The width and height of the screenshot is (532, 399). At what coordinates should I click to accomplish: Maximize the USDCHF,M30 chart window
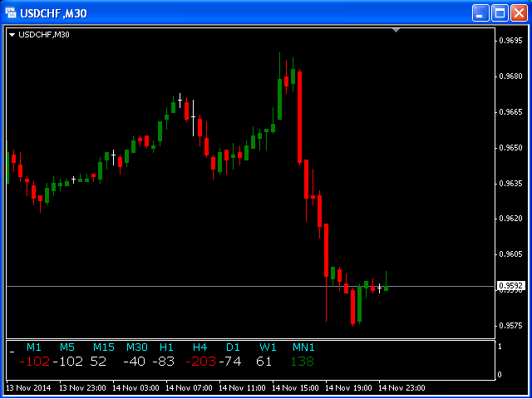[x=500, y=13]
